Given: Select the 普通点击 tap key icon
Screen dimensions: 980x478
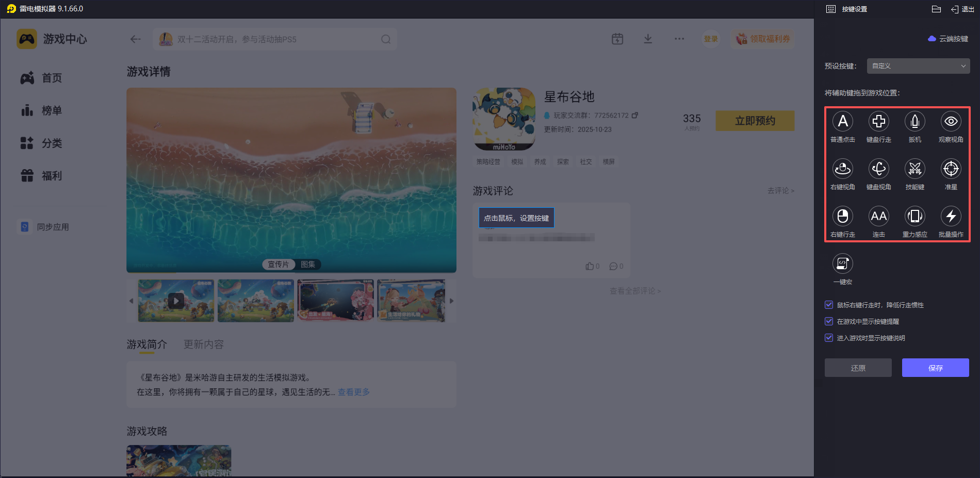Looking at the screenshot, I should [843, 122].
